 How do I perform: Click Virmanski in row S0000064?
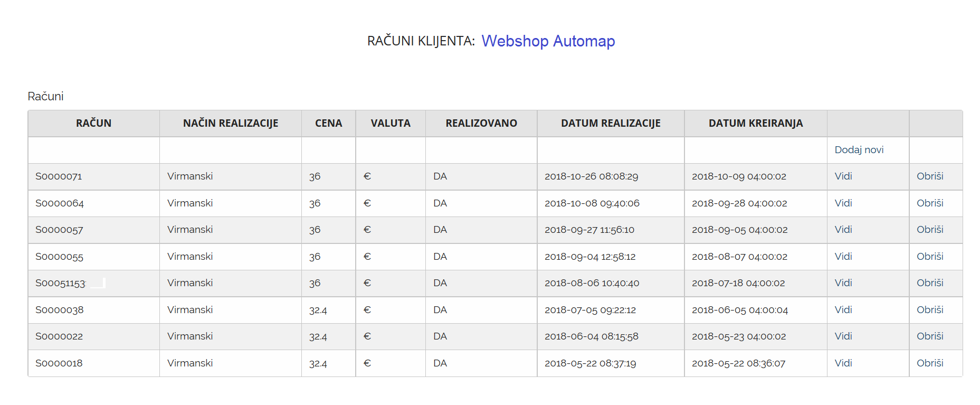[x=190, y=203]
